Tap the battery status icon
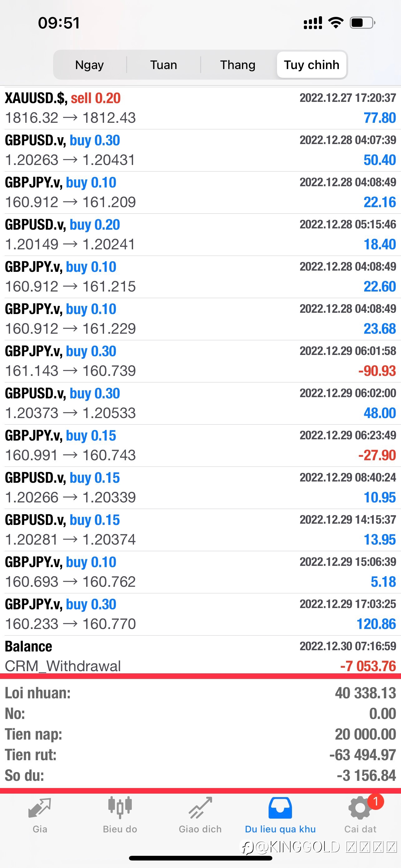The image size is (401, 868). [363, 22]
